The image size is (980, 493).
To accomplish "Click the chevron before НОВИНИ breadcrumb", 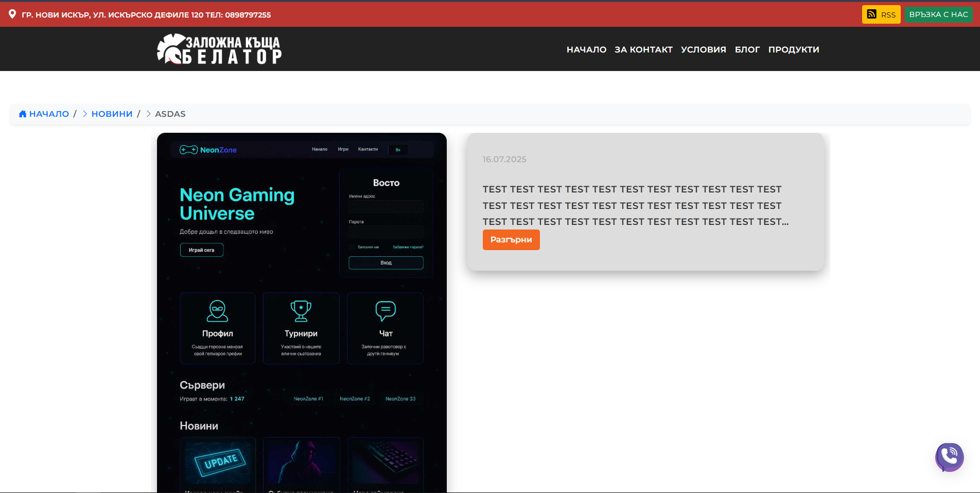I will pos(85,114).
